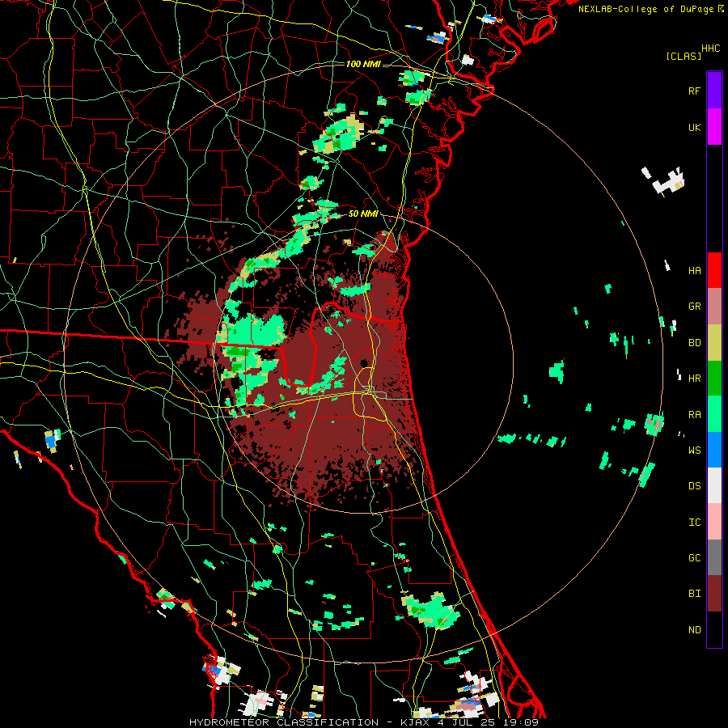Click the 'HA' legend label
728x728 pixels.
coord(695,271)
